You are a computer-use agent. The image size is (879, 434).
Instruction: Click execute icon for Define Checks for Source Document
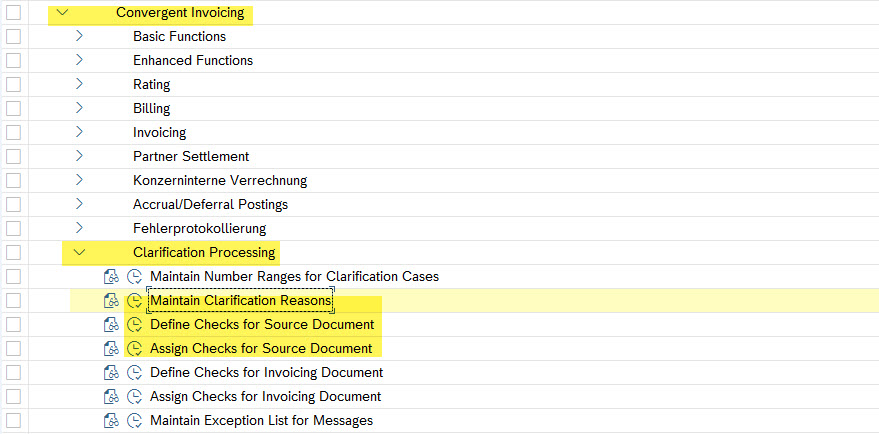136,325
